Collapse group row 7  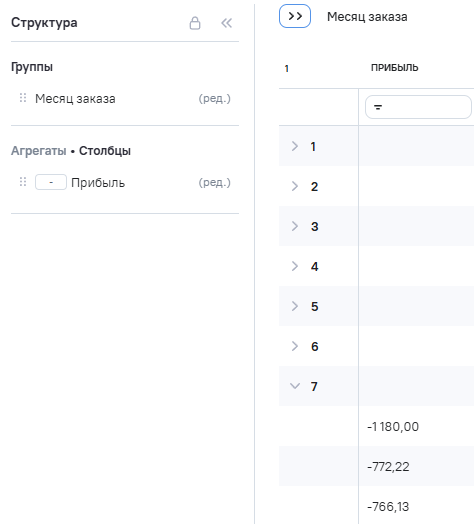(294, 386)
